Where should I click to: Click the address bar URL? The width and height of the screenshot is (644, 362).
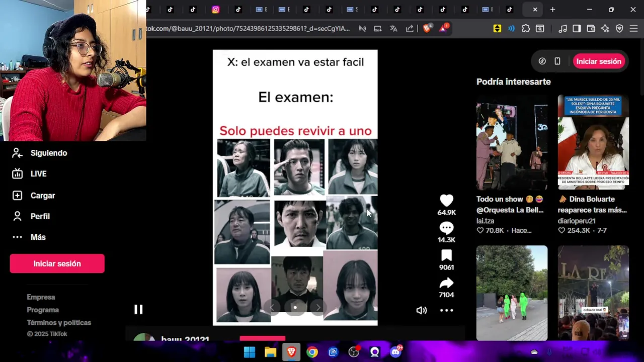click(248, 29)
